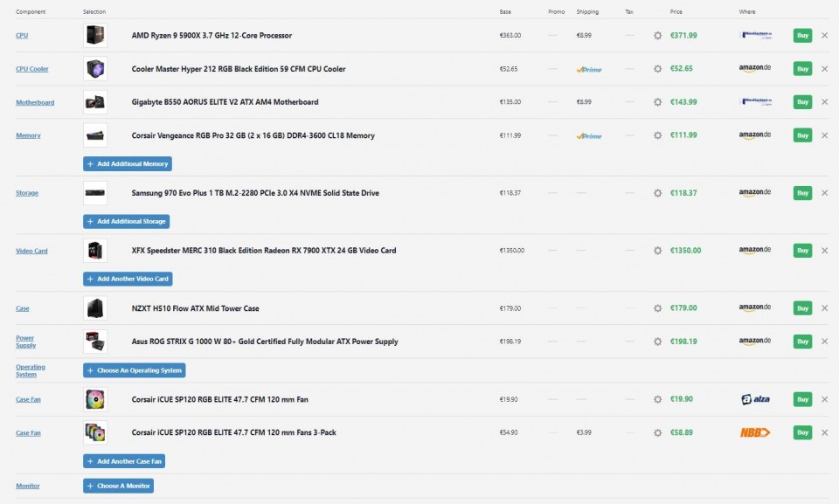Screen dimensions: 839x504
Task: Open price settings gear for CPU row
Action: coord(657,35)
